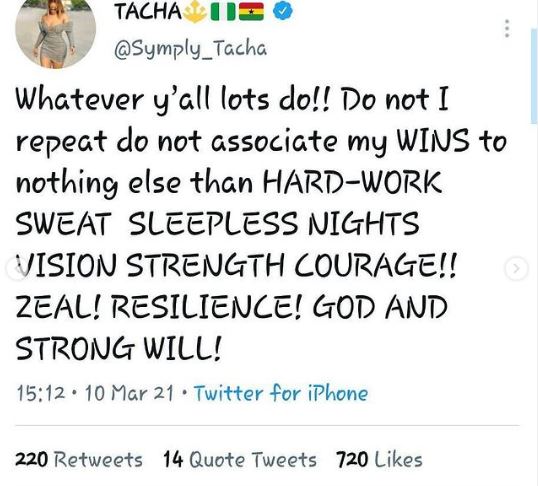Click the TACHA display name
This screenshot has width=538, height=486.
pyautogui.click(x=148, y=11)
